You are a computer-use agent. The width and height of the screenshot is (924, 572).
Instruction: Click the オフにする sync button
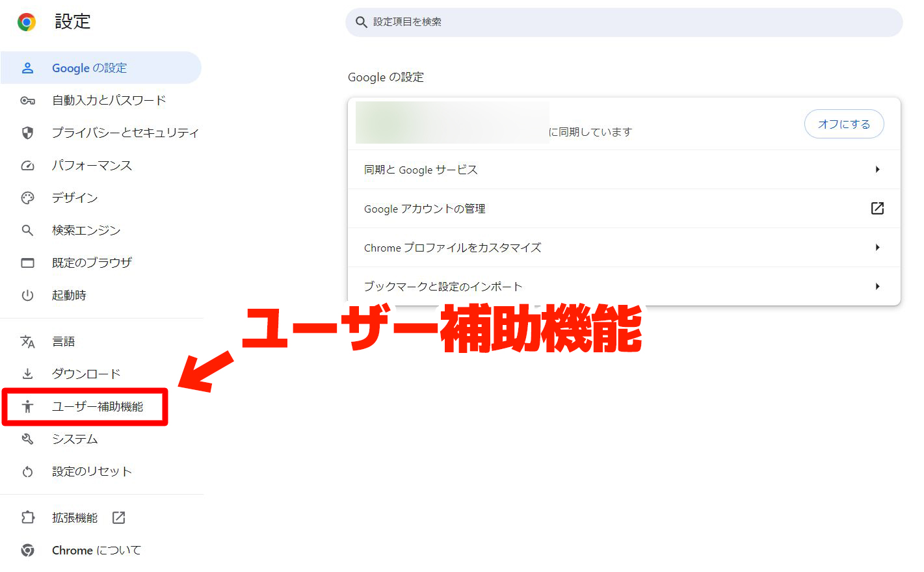coord(844,123)
